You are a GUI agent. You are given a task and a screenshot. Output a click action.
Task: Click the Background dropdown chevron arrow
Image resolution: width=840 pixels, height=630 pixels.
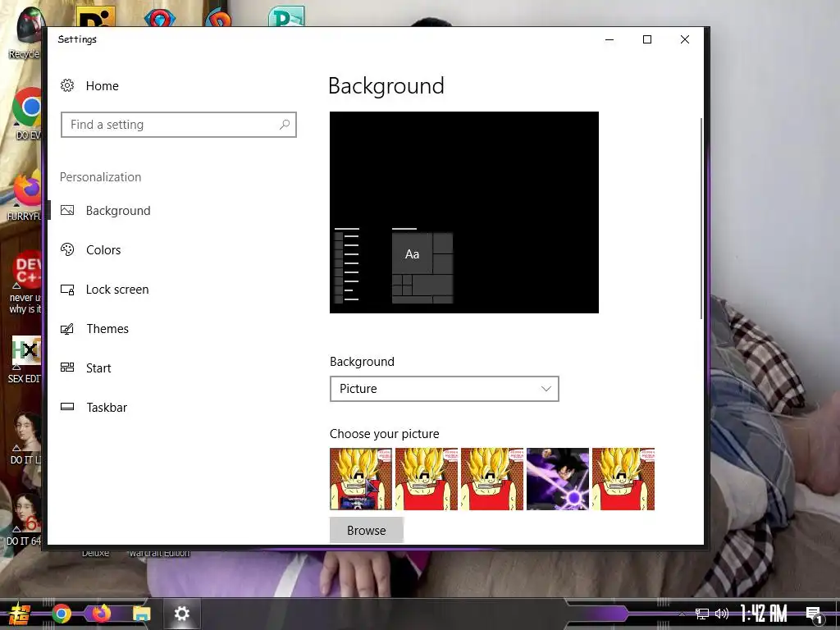[x=546, y=389]
